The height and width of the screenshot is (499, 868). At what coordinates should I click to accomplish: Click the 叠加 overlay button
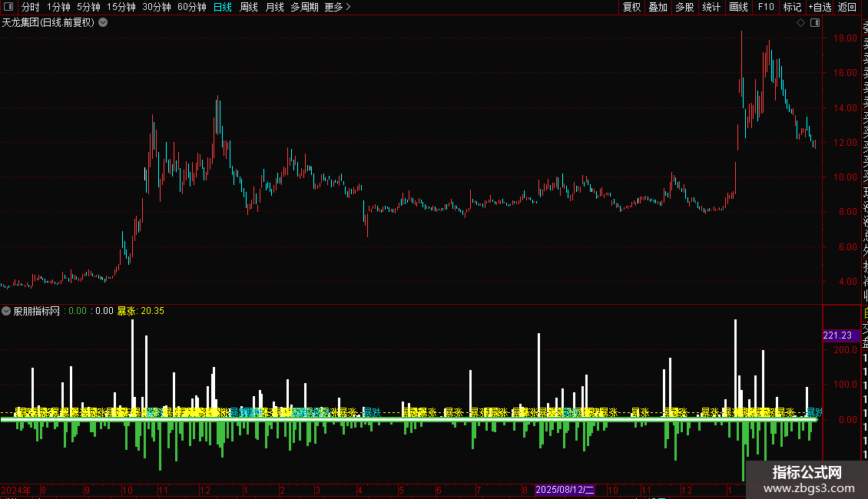point(658,7)
